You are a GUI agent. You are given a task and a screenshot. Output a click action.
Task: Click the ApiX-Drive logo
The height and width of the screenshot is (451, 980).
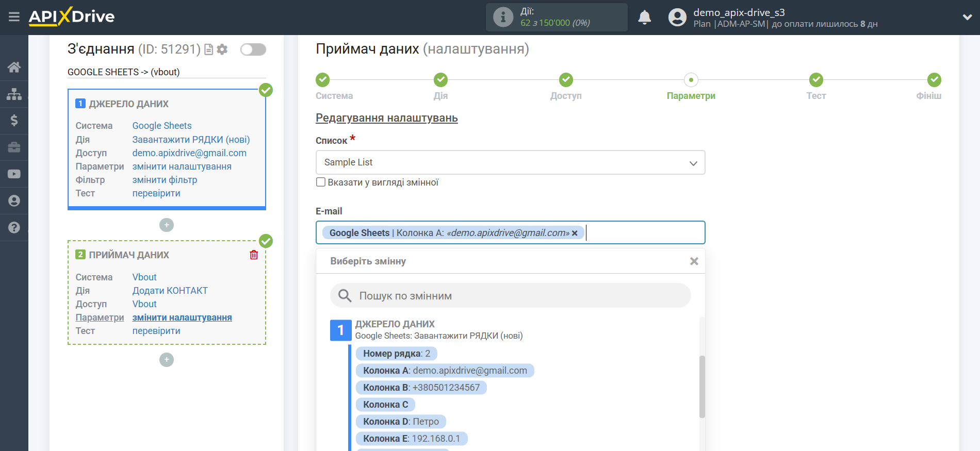point(72,16)
